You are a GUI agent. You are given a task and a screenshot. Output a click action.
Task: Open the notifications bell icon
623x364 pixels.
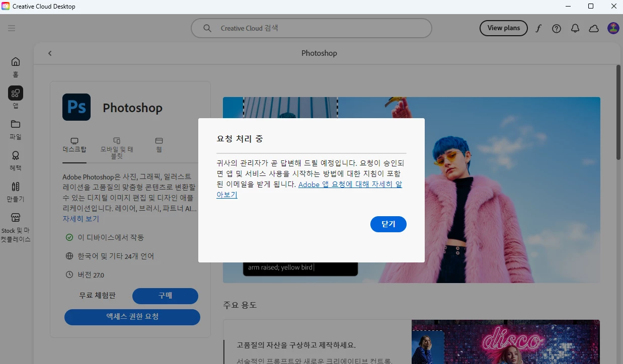click(x=575, y=28)
